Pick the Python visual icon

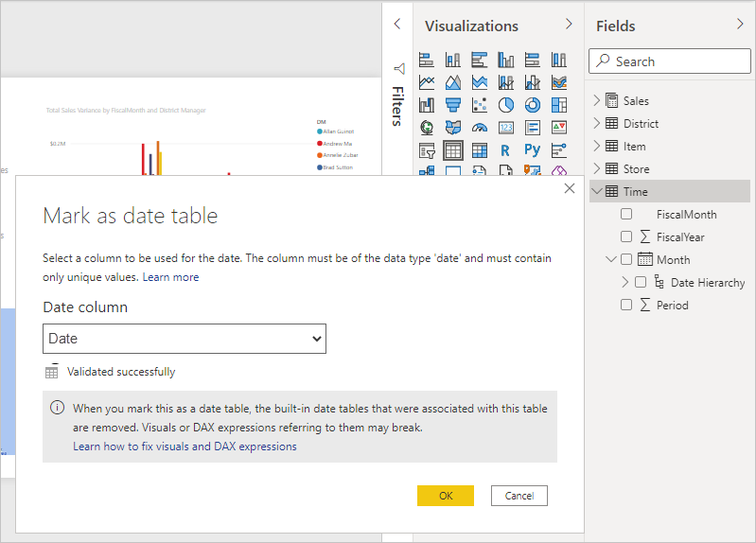point(532,150)
